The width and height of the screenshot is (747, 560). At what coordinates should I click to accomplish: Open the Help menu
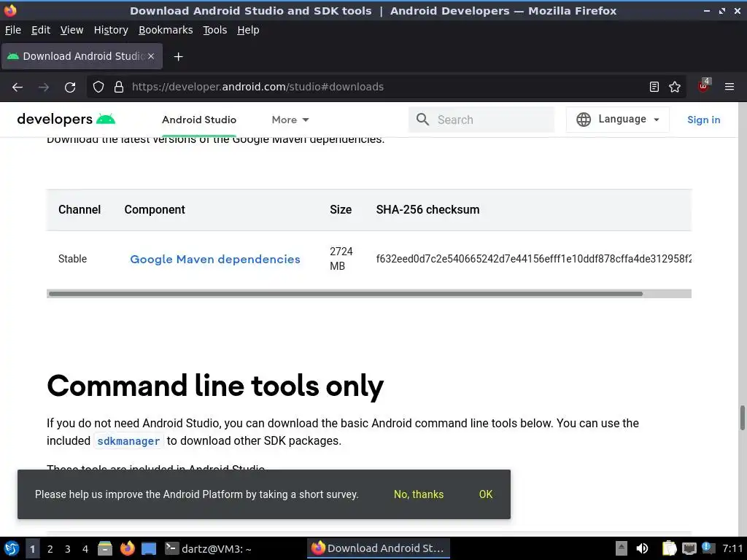(248, 30)
